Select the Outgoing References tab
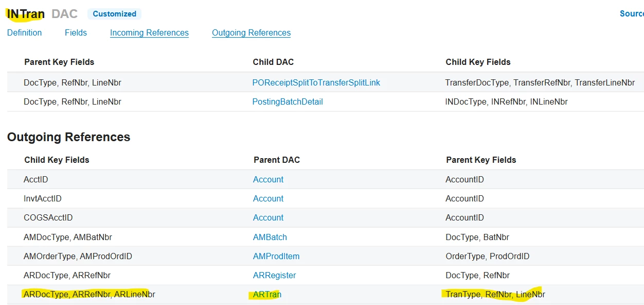Screen dimensions: 644x305 251,32
